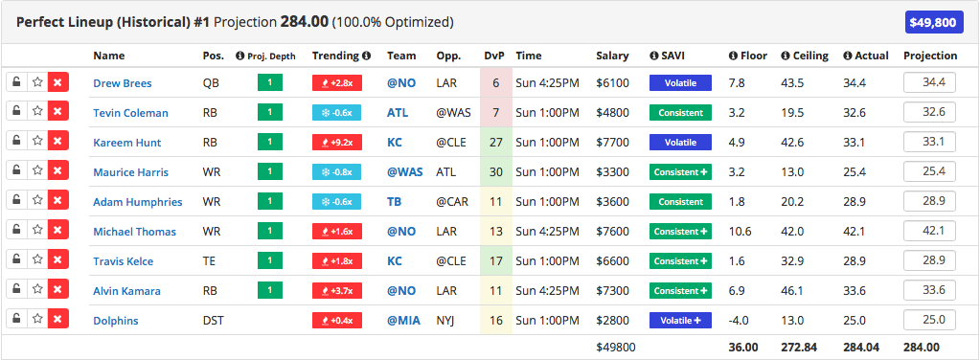
Task: Lock the Dolphins DST row
Action: pyautogui.click(x=17, y=320)
